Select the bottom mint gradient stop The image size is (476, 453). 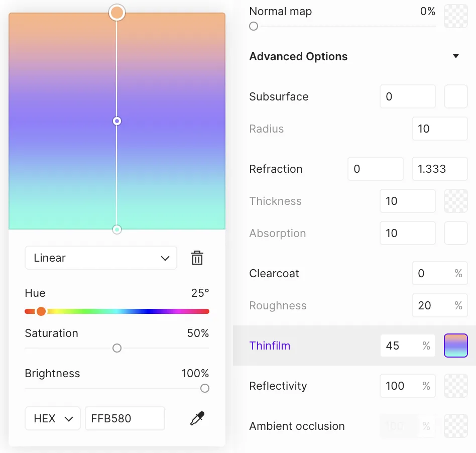[117, 230]
